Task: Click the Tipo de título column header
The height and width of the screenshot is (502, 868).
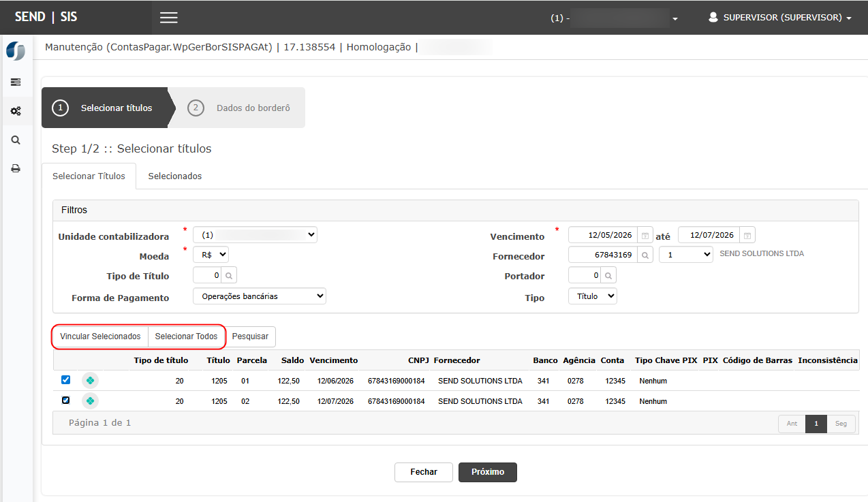Action: click(161, 360)
